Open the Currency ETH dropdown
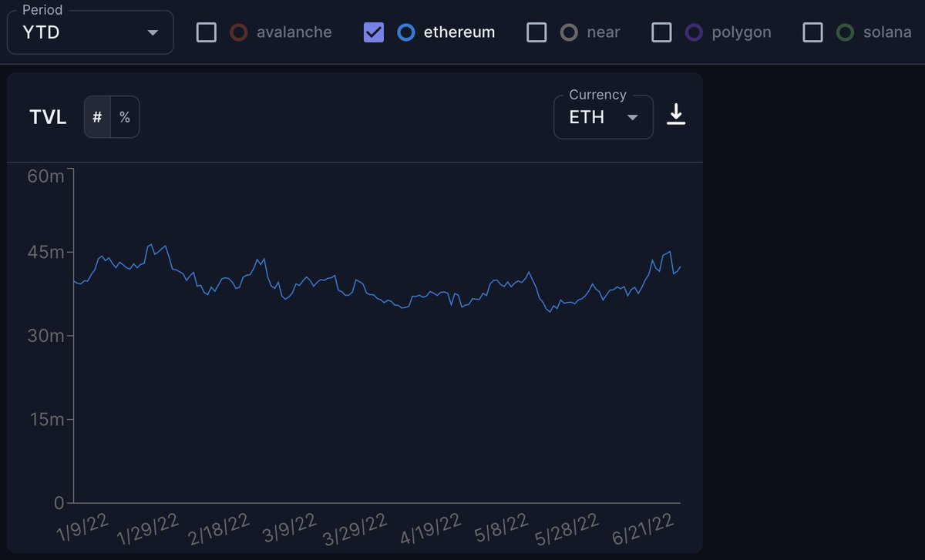925x560 pixels. pos(604,117)
